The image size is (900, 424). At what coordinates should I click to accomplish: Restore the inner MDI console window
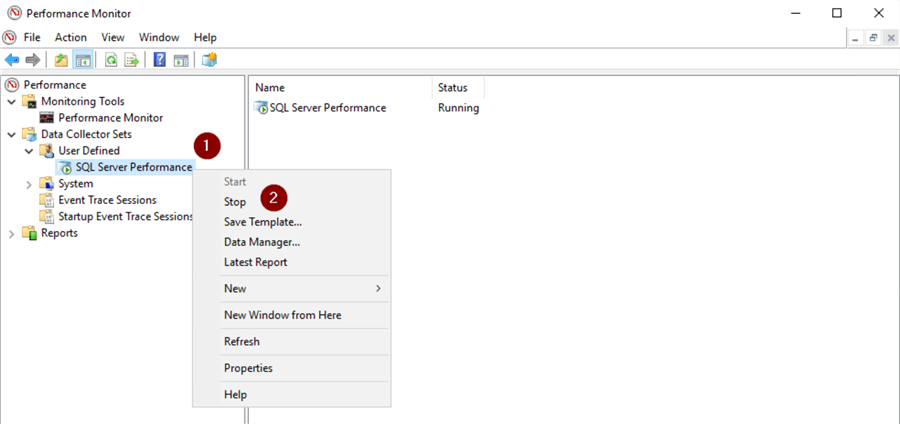(x=874, y=38)
